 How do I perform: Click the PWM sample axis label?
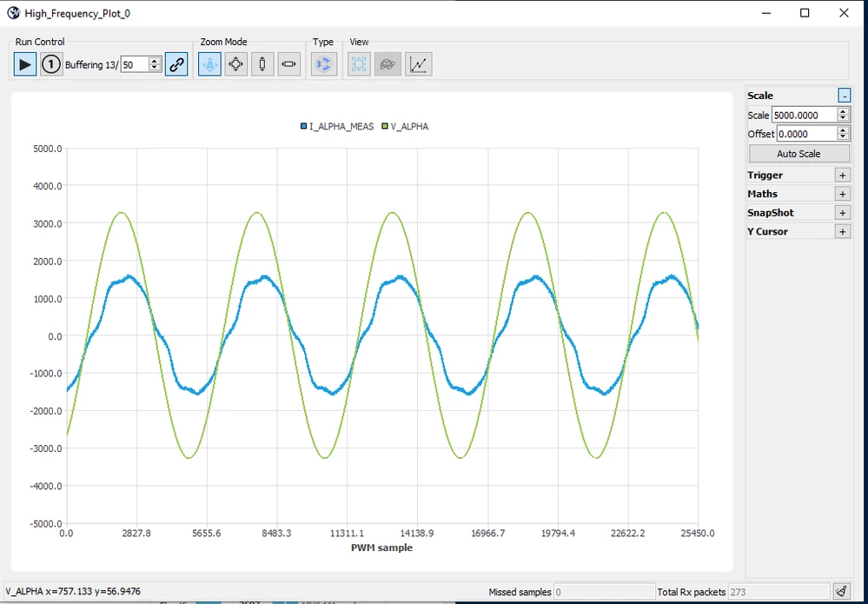point(382,548)
